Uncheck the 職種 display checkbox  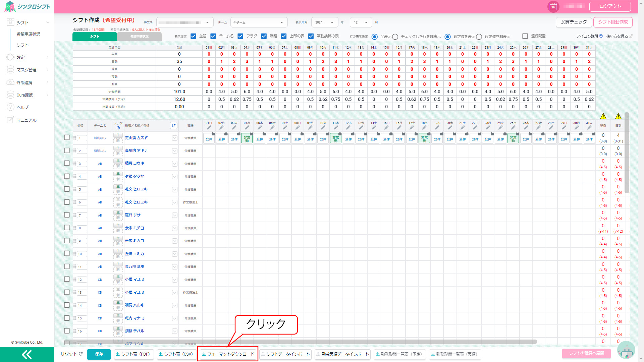(264, 36)
